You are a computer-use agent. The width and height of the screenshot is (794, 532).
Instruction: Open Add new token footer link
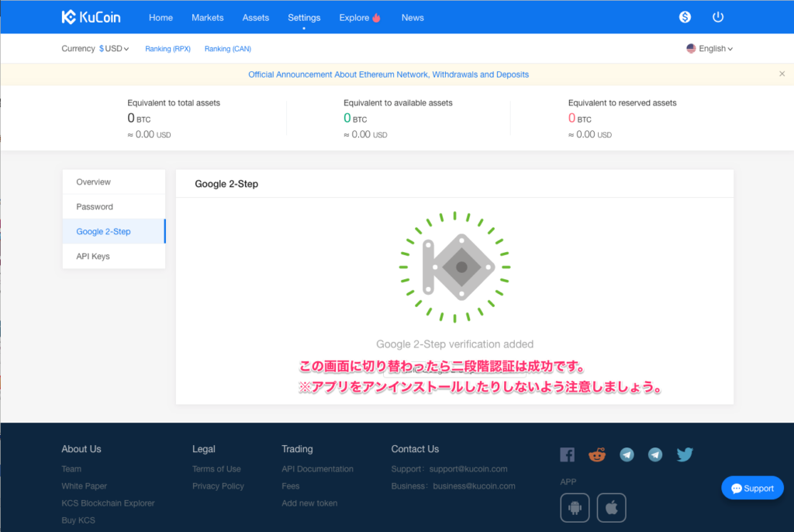(309, 503)
